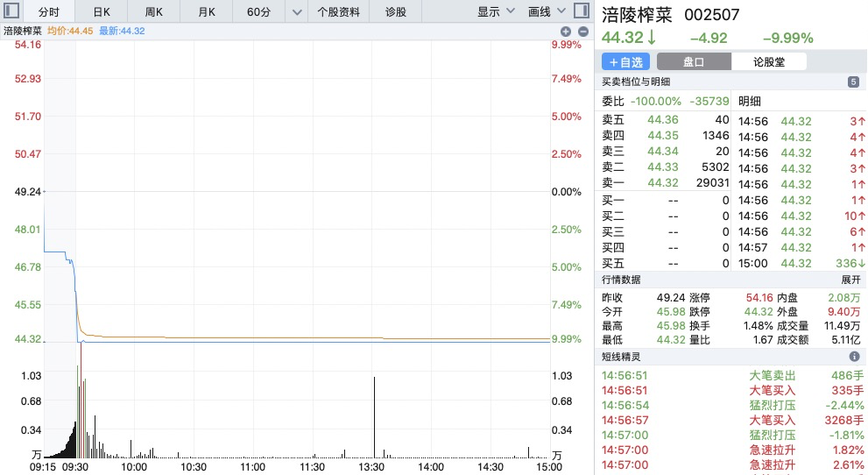Select the 卖五 row at 44.36

pyautogui.click(x=666, y=119)
